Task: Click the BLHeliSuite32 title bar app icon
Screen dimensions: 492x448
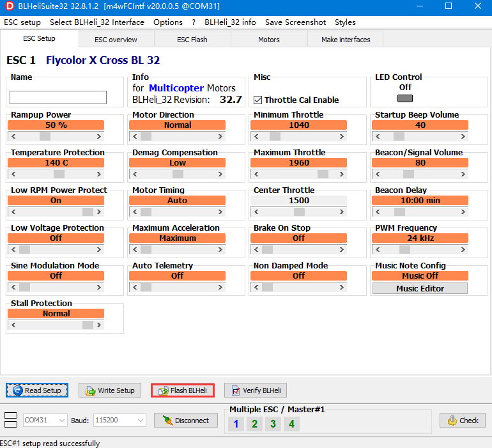Action: point(10,6)
